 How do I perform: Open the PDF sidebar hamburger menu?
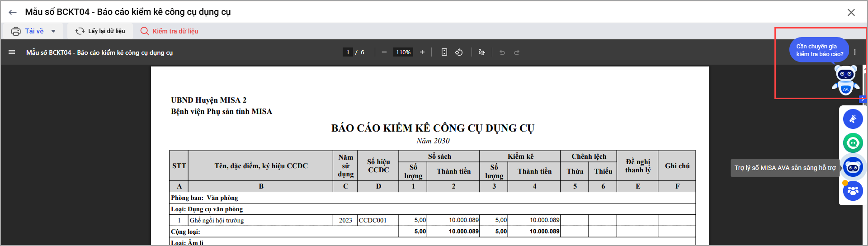[x=12, y=52]
